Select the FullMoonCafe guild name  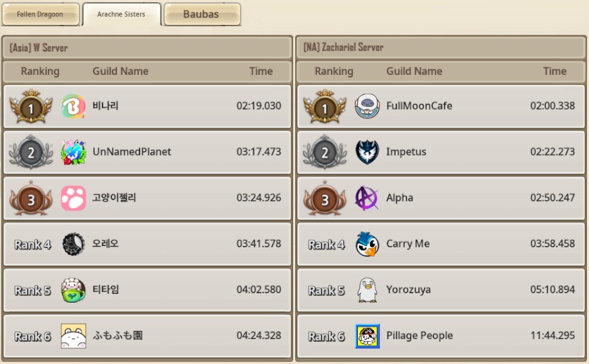point(419,106)
